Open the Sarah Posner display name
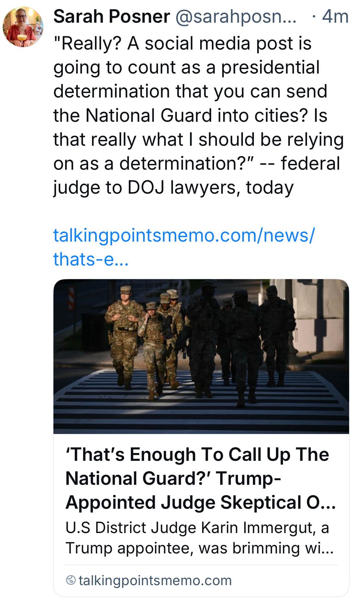 [x=112, y=17]
